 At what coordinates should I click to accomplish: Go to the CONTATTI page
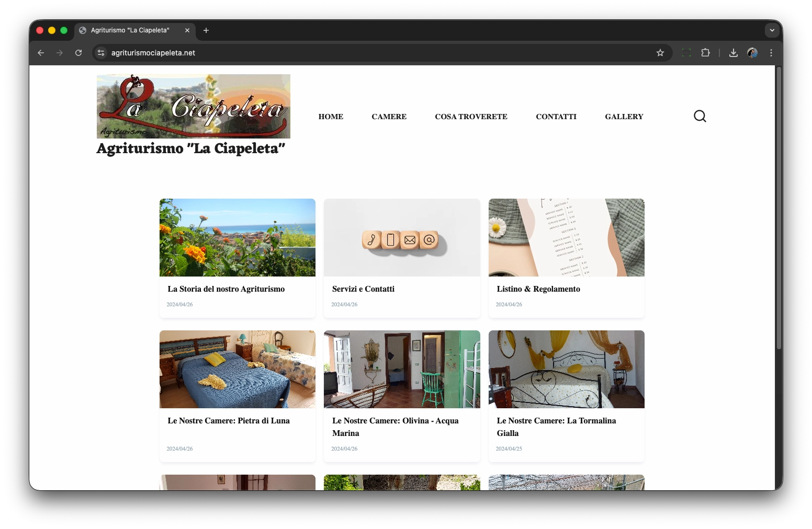pos(556,117)
